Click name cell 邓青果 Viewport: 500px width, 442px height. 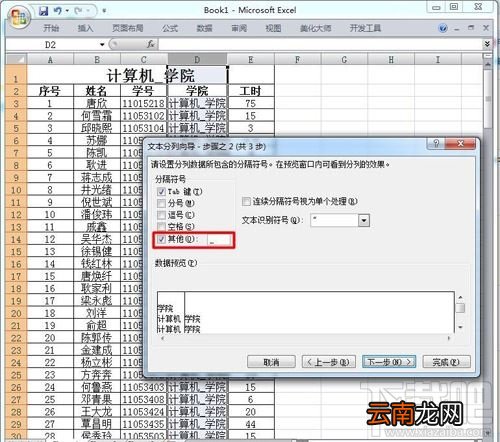[x=97, y=399]
